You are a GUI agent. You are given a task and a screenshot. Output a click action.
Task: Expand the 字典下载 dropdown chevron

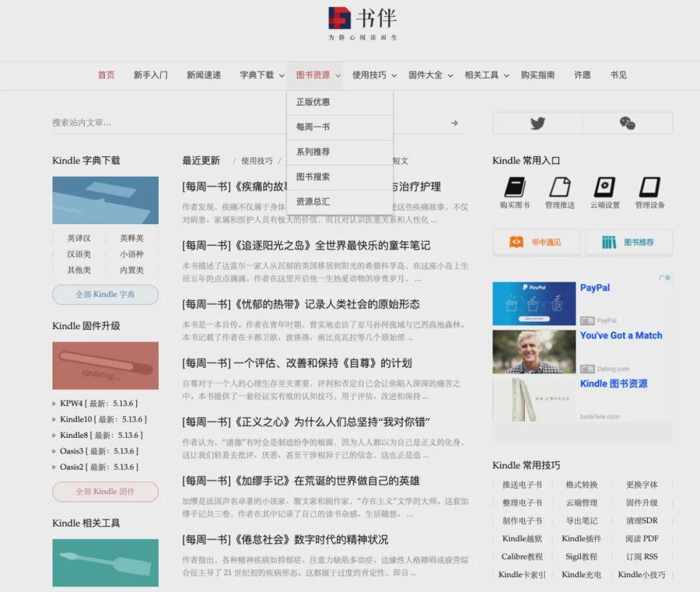pos(282,76)
